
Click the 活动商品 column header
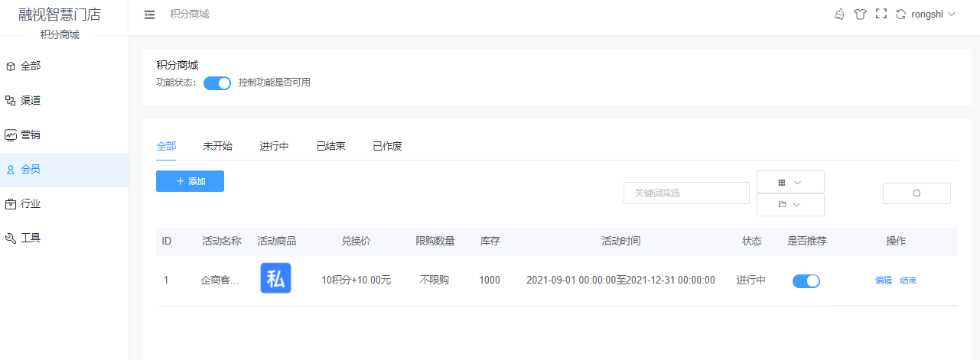click(x=276, y=241)
